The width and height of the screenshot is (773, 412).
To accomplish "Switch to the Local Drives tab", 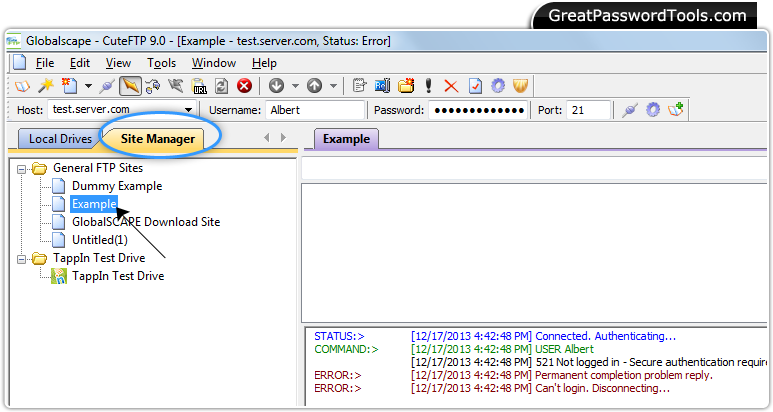I will click(59, 139).
